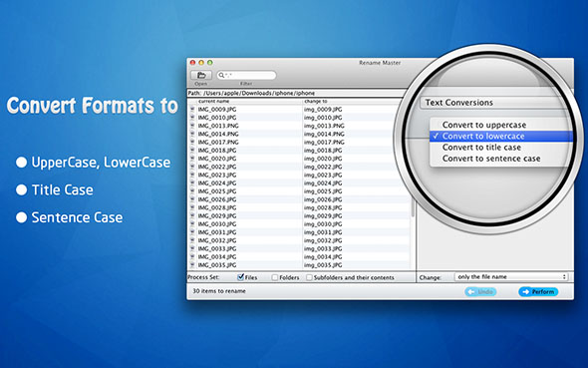Expand the Text Conversions dropdown
This screenshot has width=588, height=368.
point(495,103)
